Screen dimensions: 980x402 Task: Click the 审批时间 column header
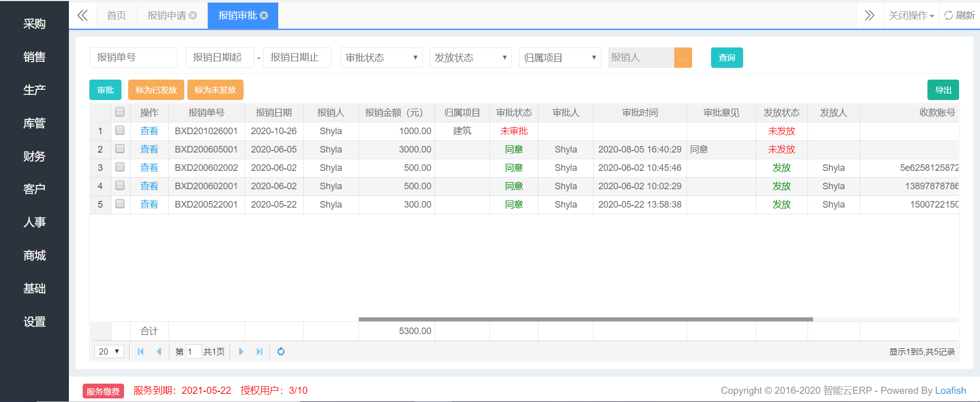tap(640, 113)
